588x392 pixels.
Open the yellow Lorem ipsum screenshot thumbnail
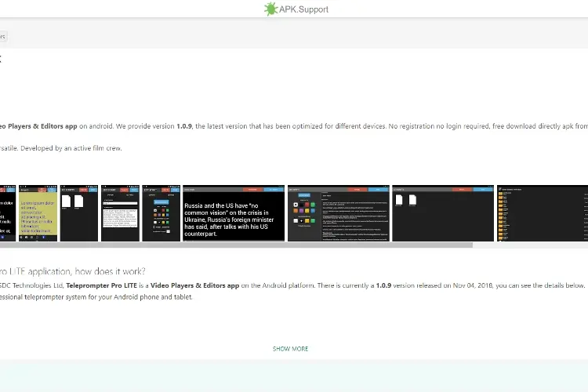tap(38, 213)
